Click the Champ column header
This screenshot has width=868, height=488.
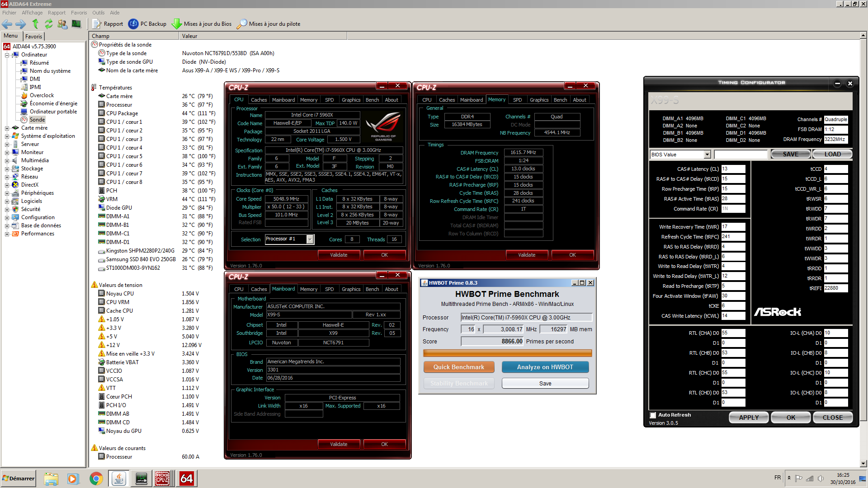(134, 36)
